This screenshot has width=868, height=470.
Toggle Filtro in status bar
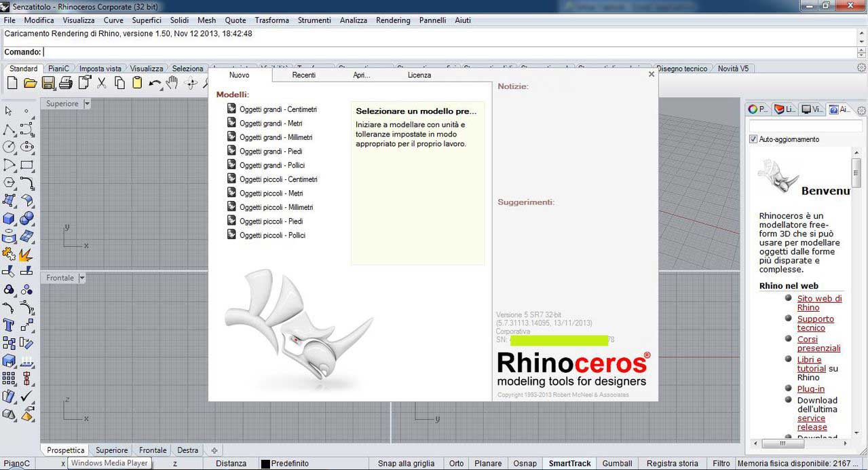tap(721, 463)
